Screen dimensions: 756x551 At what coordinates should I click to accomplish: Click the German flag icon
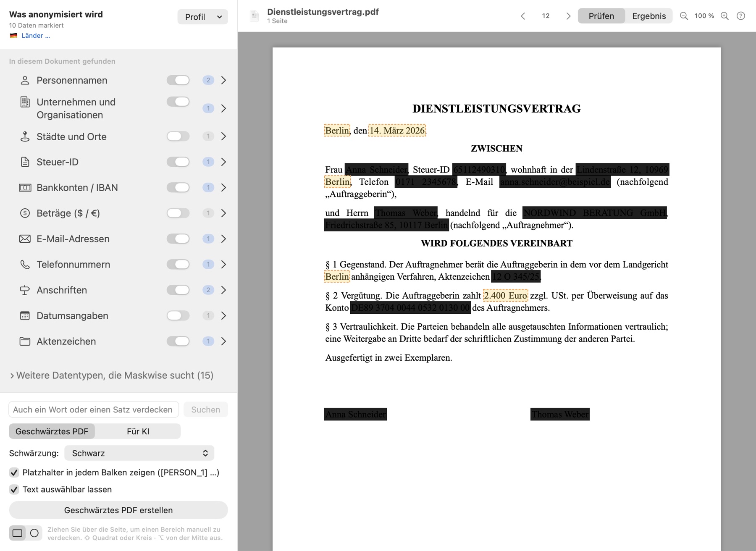tap(13, 36)
